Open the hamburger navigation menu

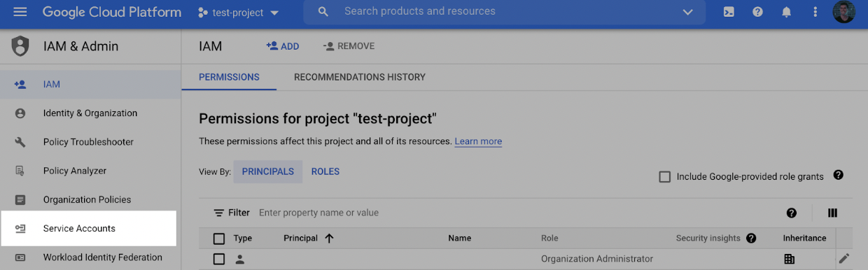[x=20, y=12]
